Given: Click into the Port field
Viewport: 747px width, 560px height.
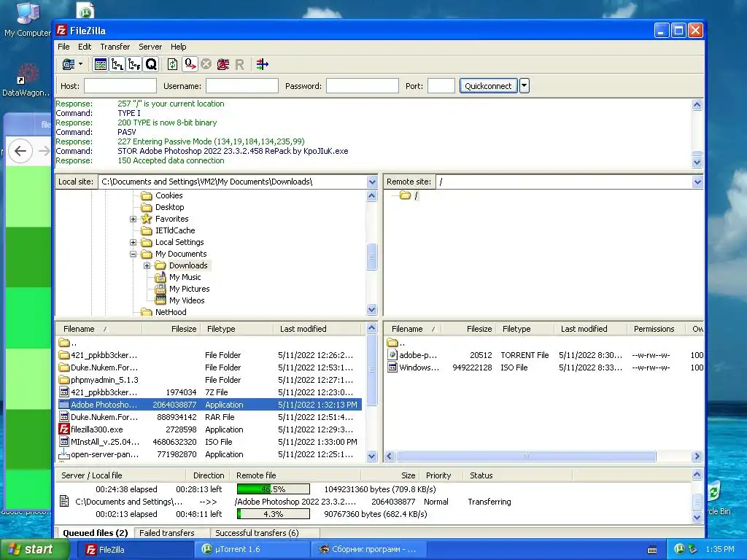Looking at the screenshot, I should click(x=441, y=86).
